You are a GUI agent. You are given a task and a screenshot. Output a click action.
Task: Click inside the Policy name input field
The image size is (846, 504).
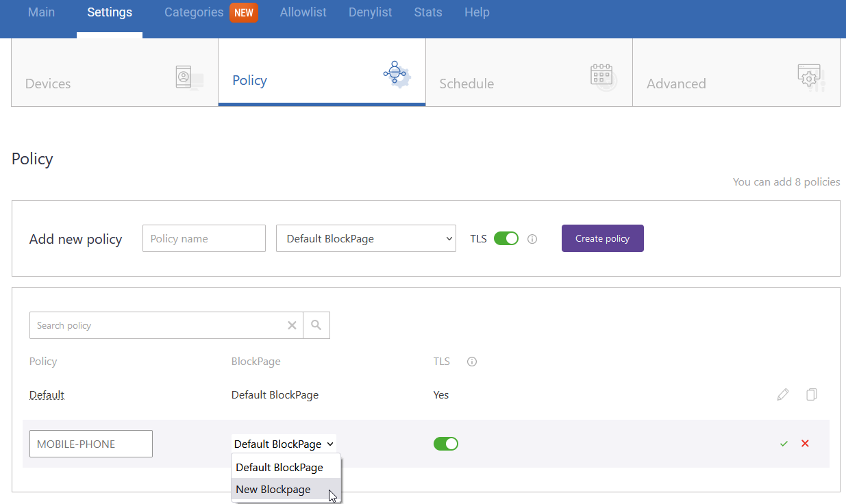[203, 238]
